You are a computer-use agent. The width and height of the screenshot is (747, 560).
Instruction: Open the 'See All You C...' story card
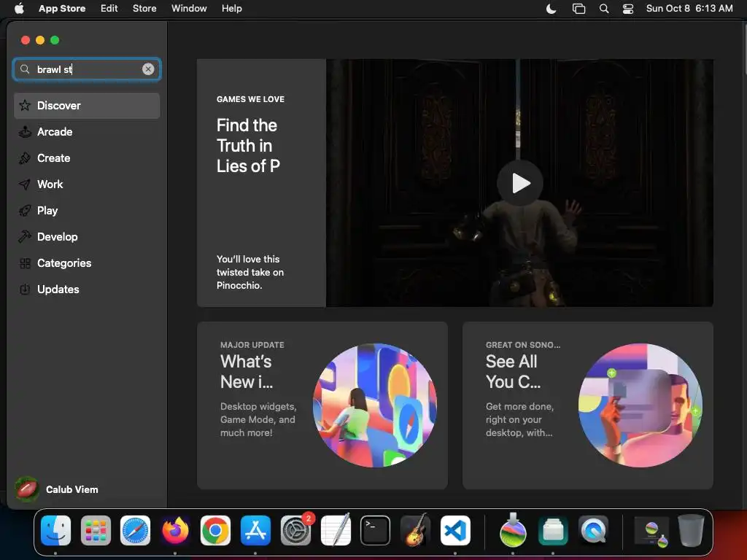tap(587, 405)
